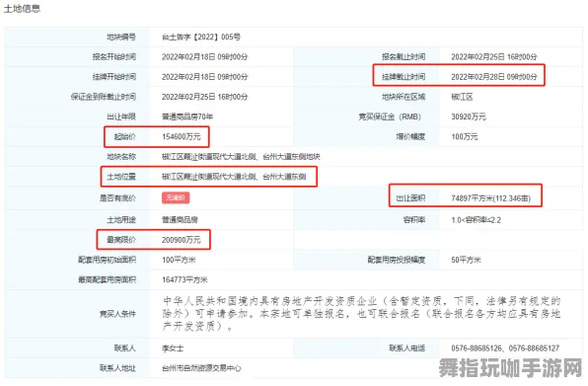This screenshot has height=386, width=588.
Task: Select the 挂牌开始时间 label
Action: [x=114, y=77]
